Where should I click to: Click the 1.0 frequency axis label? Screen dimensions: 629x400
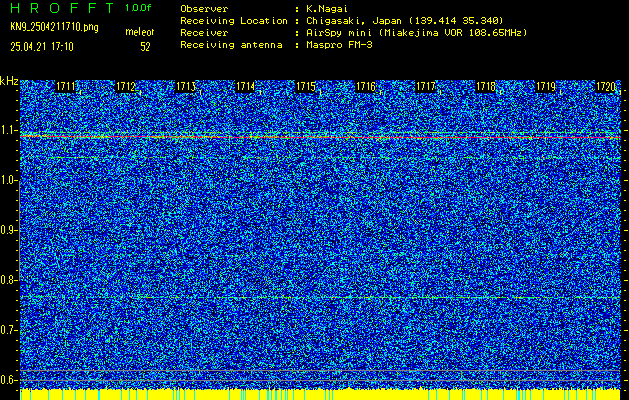[8, 181]
